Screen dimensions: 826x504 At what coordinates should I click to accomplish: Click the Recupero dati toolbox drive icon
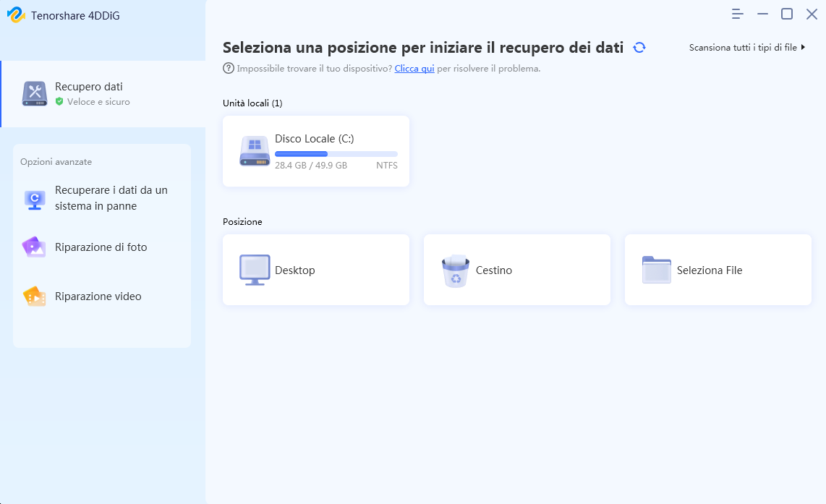pos(35,94)
